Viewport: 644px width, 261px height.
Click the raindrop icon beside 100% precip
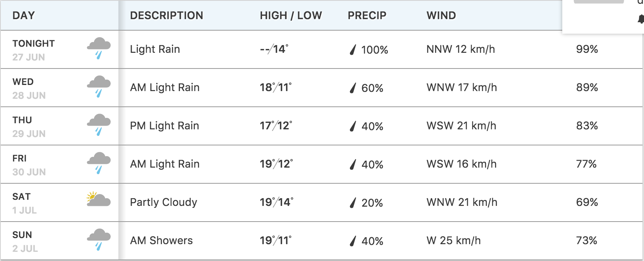[x=353, y=49]
